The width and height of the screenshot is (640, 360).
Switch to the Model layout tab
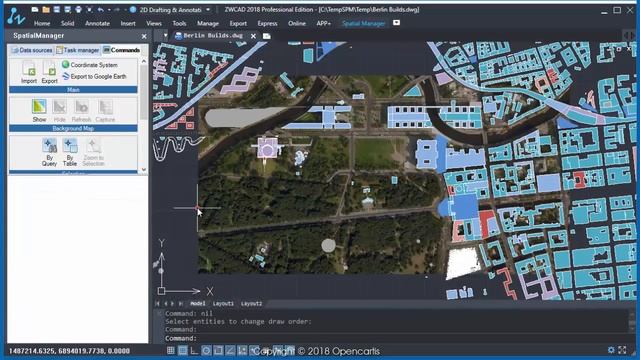[198, 304]
